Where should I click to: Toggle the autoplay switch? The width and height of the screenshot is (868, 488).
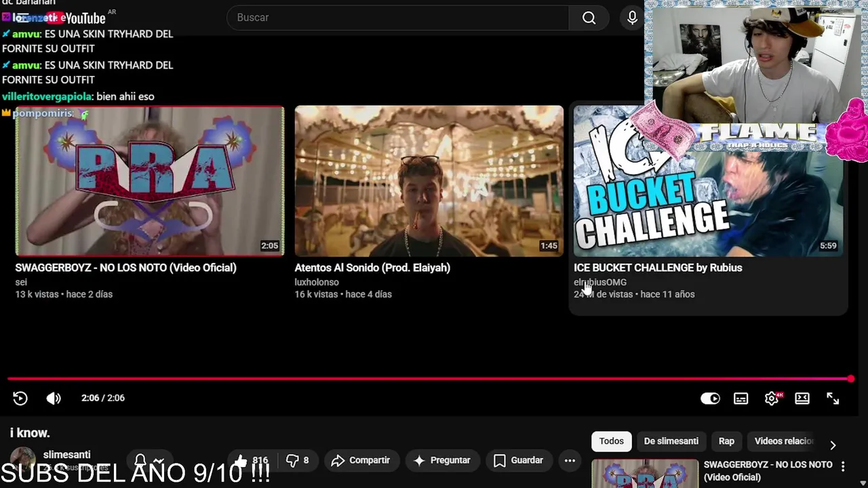coord(710,399)
